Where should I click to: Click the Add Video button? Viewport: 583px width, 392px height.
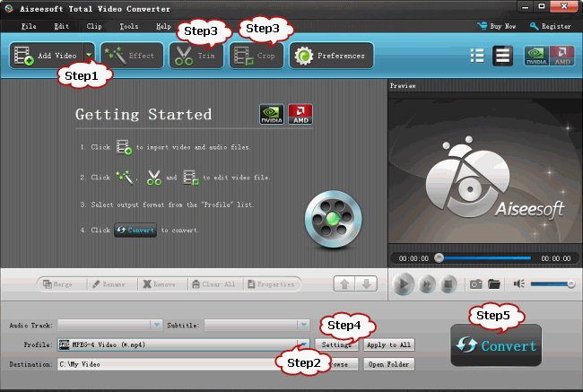pos(48,56)
